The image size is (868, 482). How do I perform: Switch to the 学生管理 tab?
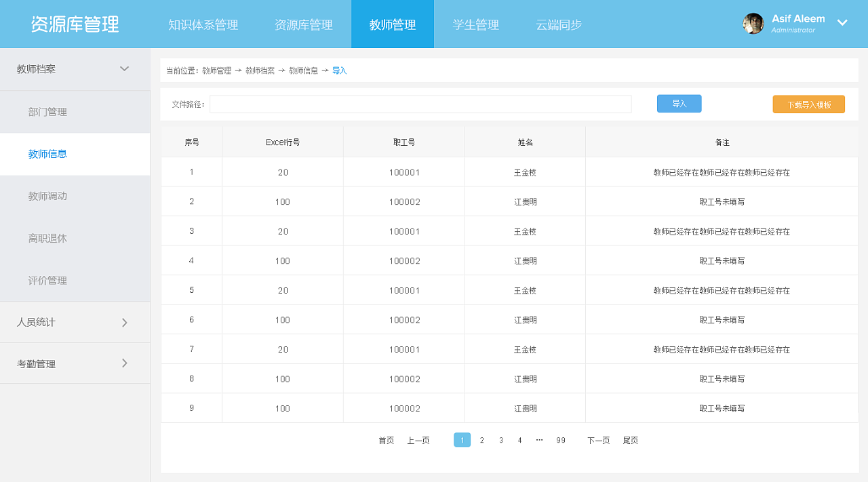(x=475, y=24)
